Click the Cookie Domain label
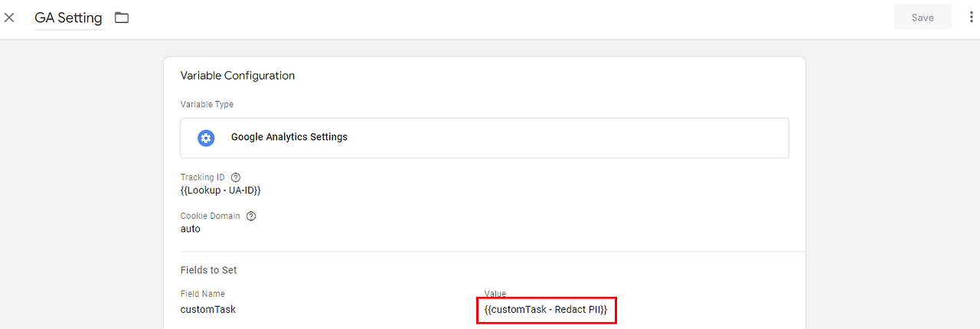 coord(210,216)
